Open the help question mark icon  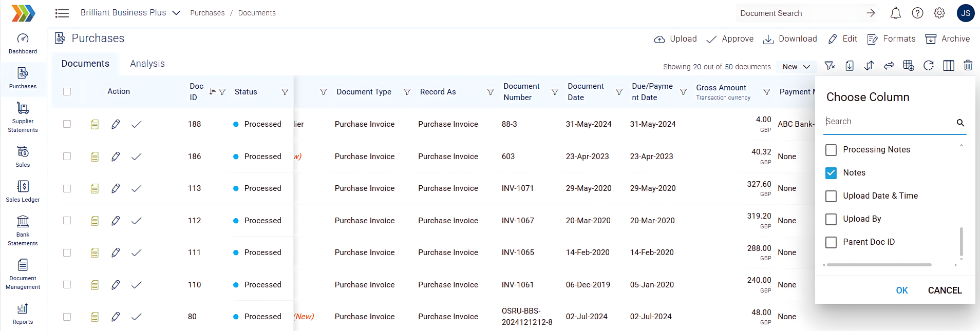(917, 13)
